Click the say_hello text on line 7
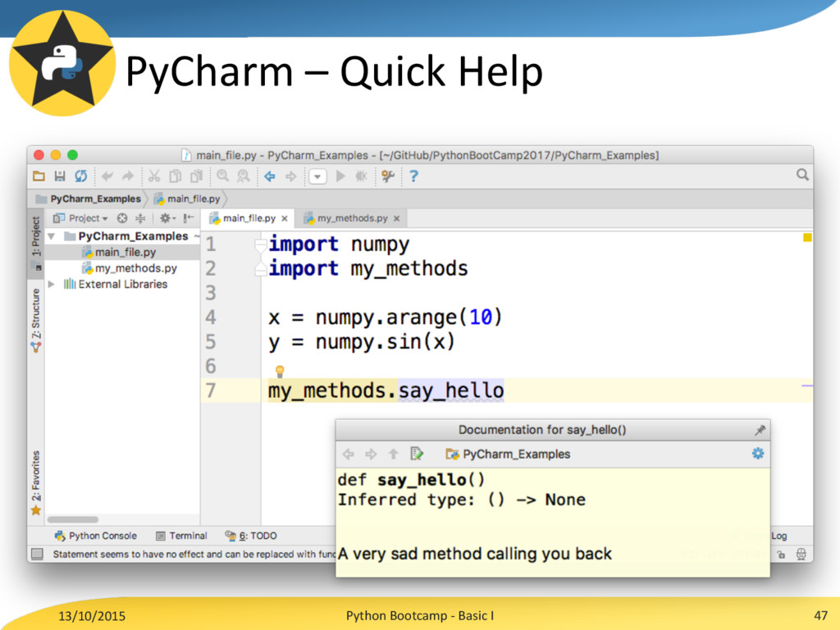Viewport: 840px width, 630px height. click(x=450, y=390)
